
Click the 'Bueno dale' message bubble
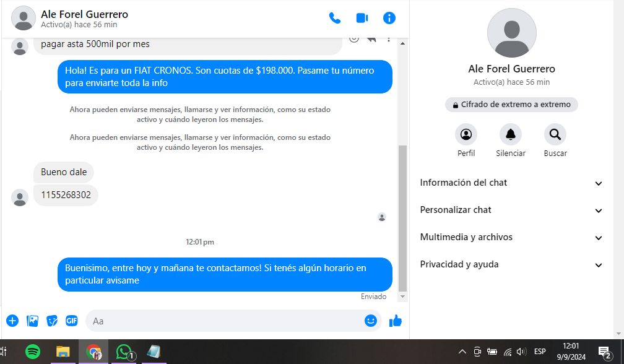64,172
